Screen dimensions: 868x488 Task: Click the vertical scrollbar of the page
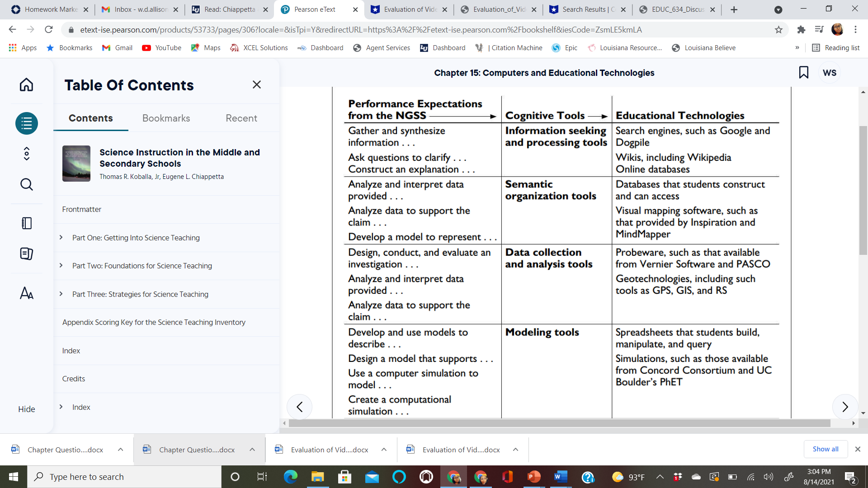[863, 190]
